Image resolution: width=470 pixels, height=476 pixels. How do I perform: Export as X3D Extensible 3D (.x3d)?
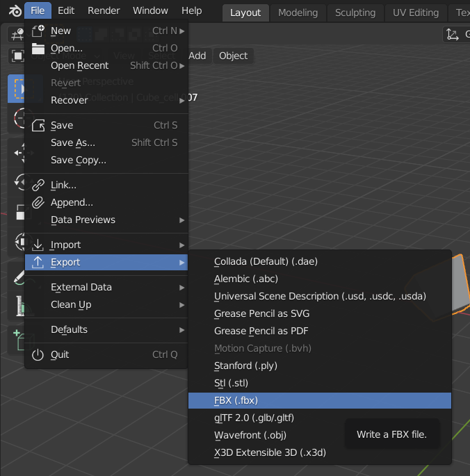320,452
